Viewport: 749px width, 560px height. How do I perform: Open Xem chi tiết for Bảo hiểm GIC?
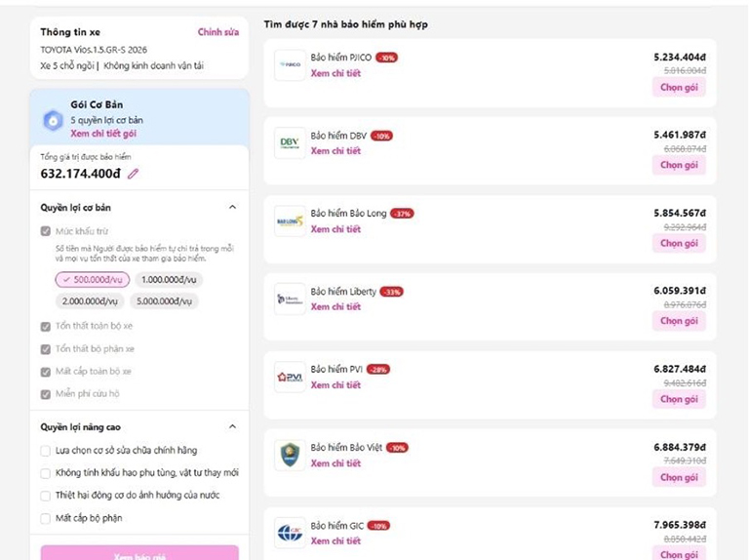pyautogui.click(x=335, y=540)
